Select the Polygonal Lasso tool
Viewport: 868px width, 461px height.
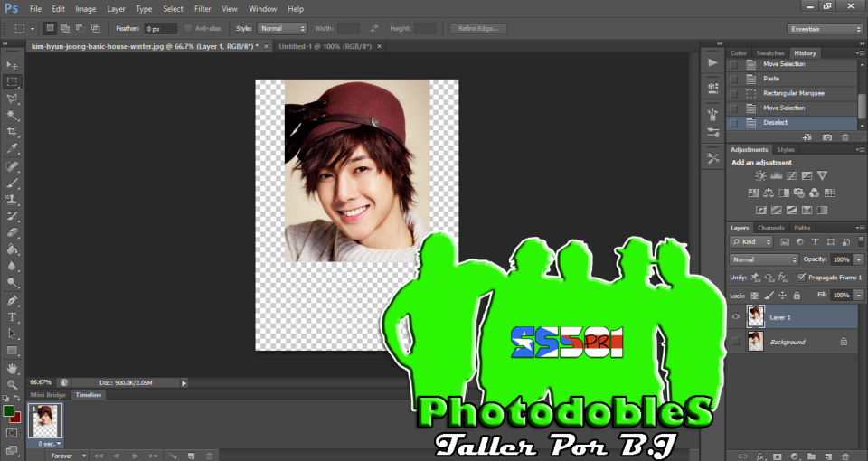[x=12, y=99]
